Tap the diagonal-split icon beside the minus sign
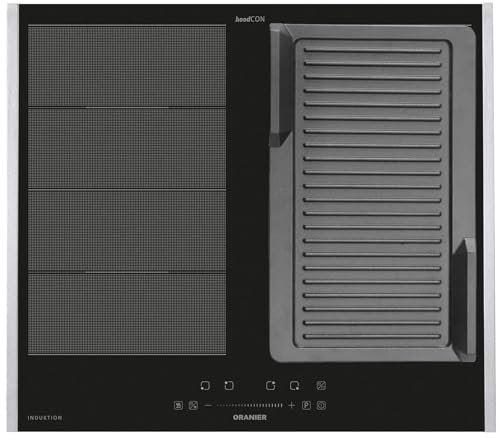 [193, 405]
